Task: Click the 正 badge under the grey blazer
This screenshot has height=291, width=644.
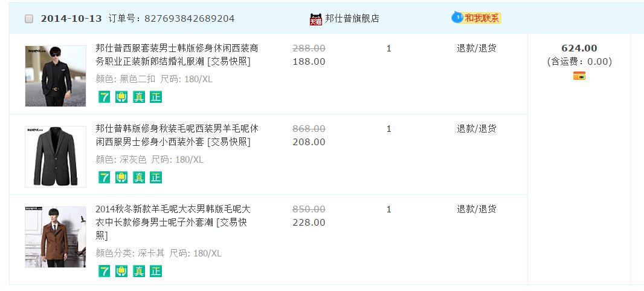Action: click(156, 177)
